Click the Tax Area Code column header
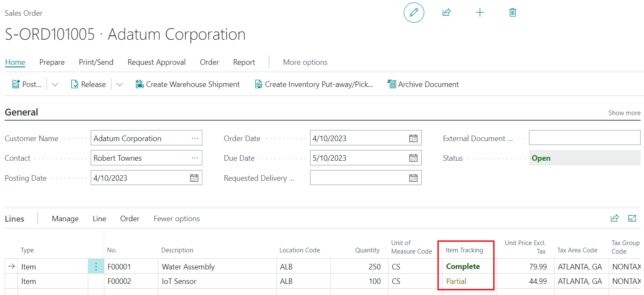 [x=577, y=250]
